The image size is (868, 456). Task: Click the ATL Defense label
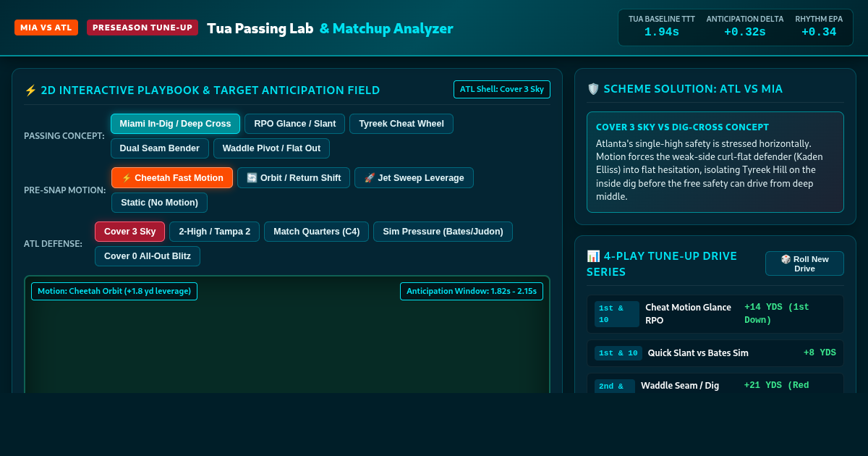(53, 244)
